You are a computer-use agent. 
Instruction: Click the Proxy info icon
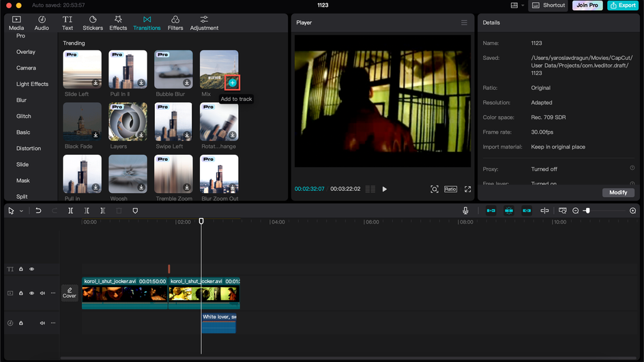click(x=632, y=168)
